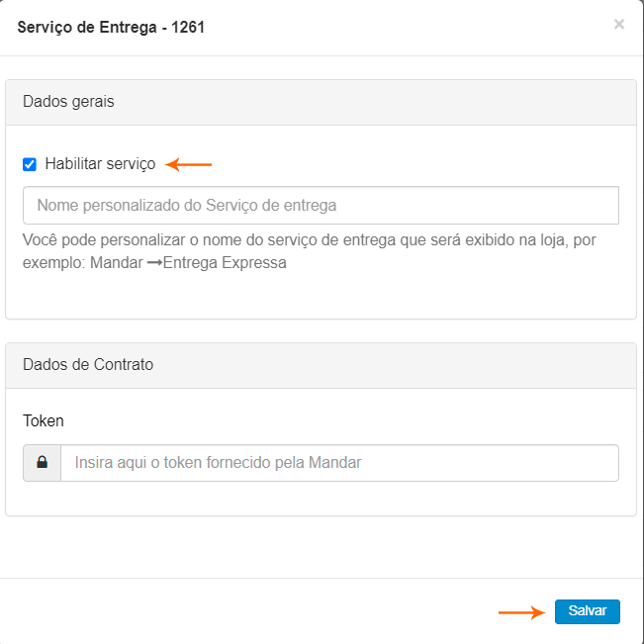This screenshot has width=644, height=644.
Task: Uncheck the Habilitar serviço checkbox
Action: (30, 164)
